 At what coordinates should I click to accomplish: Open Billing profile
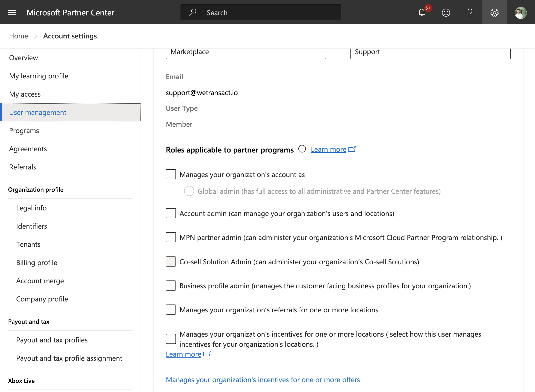[x=70, y=263]
